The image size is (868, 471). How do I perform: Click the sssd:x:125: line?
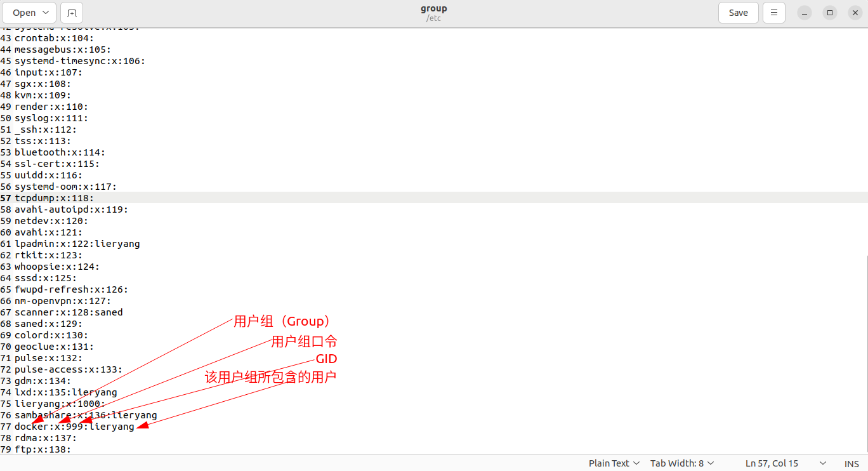(x=46, y=278)
